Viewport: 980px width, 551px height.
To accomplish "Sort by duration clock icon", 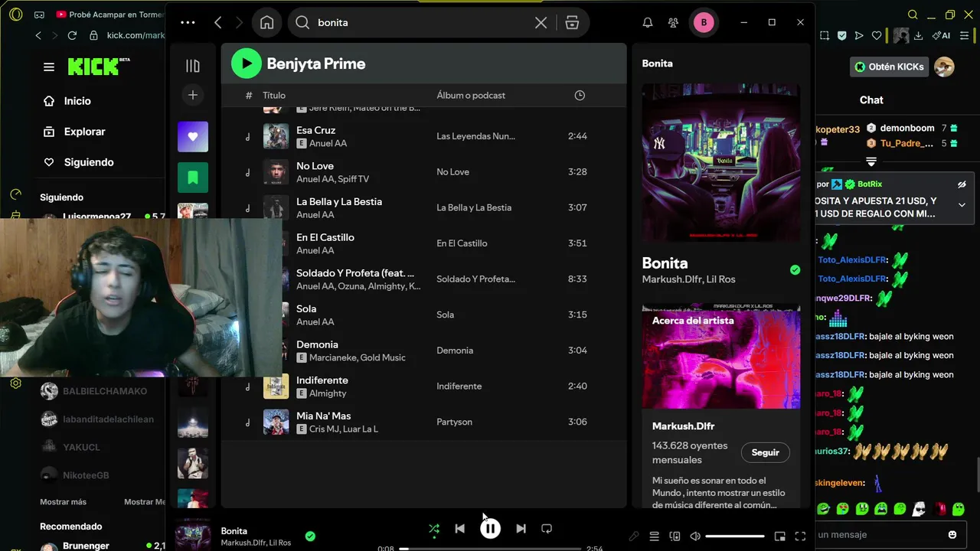I will point(580,95).
